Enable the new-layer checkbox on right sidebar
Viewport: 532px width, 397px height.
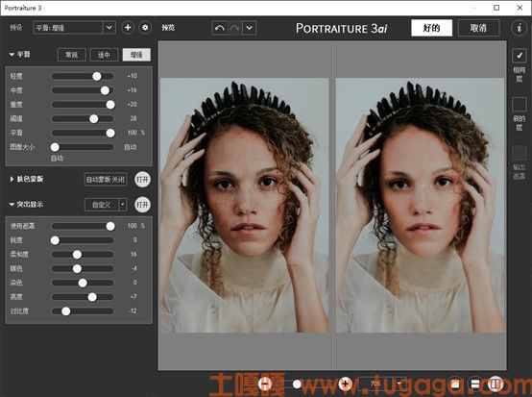520,104
